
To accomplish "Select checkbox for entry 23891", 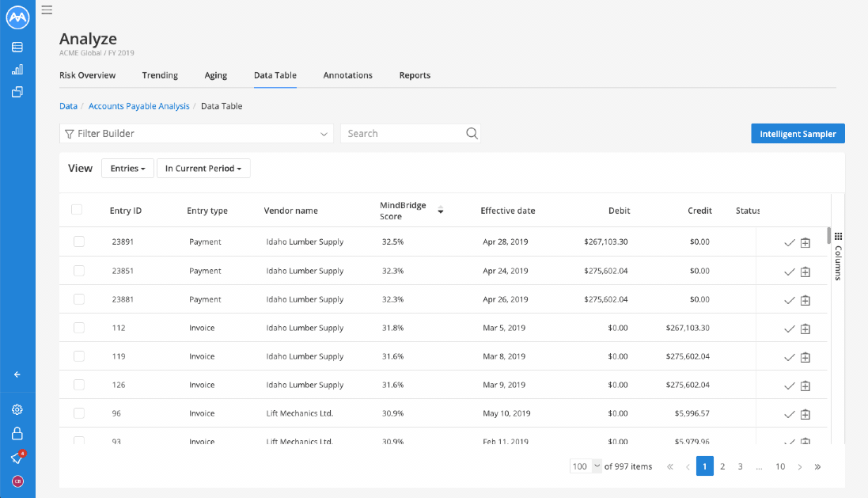I will (x=78, y=241).
